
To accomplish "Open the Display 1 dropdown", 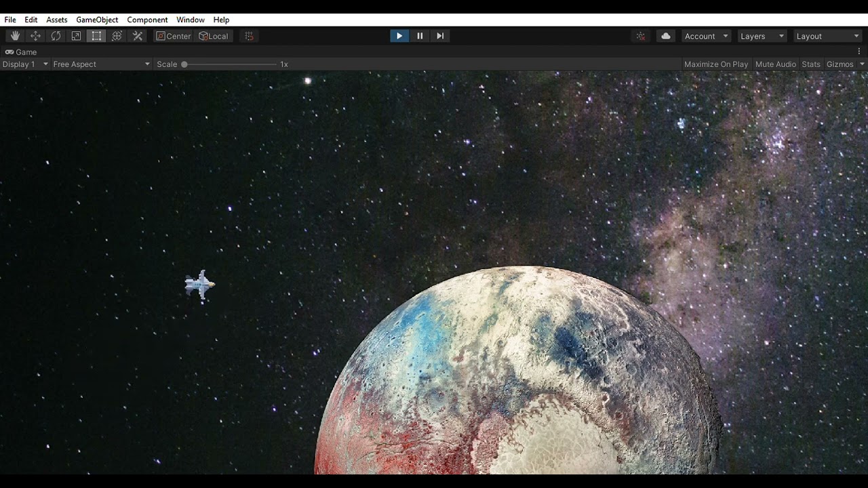I will [25, 64].
